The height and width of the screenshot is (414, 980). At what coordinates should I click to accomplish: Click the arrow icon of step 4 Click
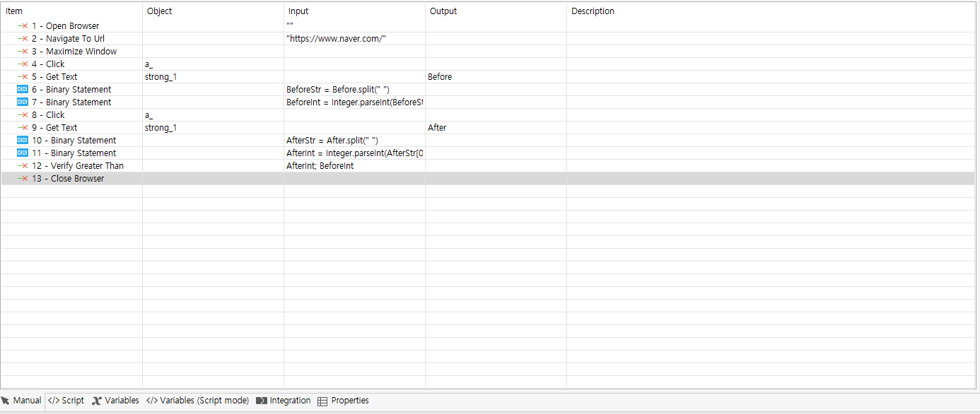pos(23,64)
